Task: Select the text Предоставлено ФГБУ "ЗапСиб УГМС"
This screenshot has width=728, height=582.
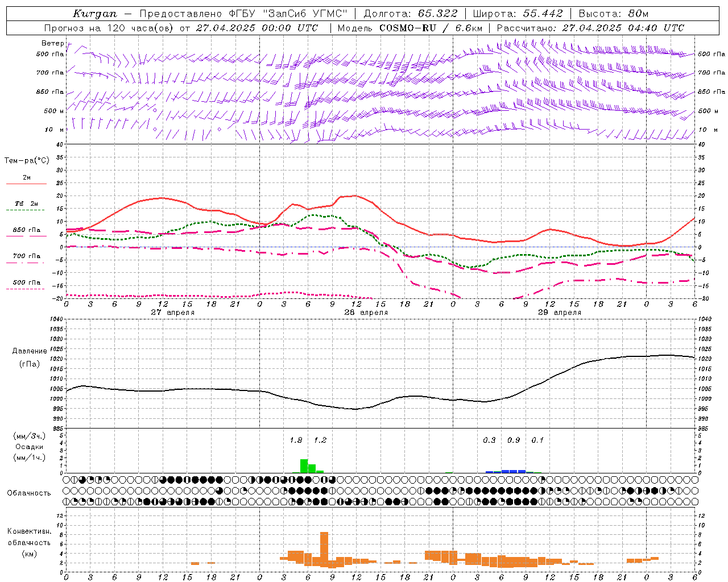Action: coord(243,14)
